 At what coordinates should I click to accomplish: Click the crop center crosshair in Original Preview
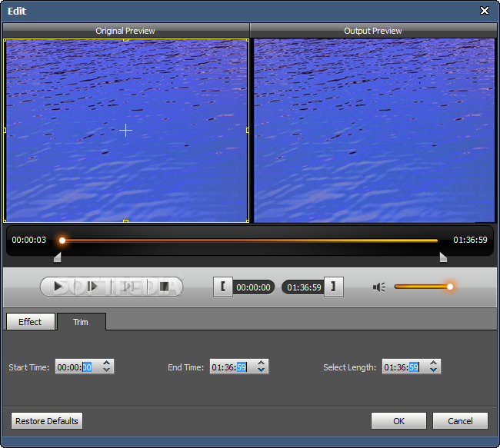click(x=125, y=131)
